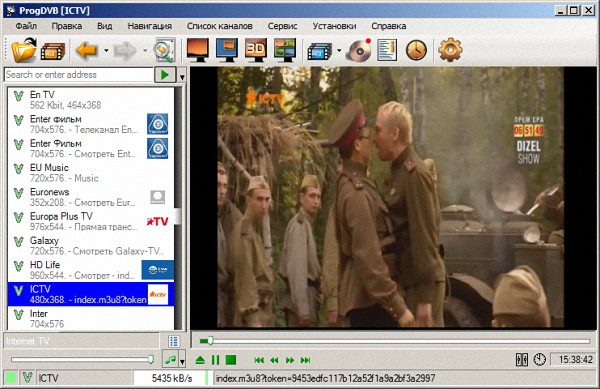600x389 pixels.
Task: Eject using the green eject button
Action: (200, 360)
